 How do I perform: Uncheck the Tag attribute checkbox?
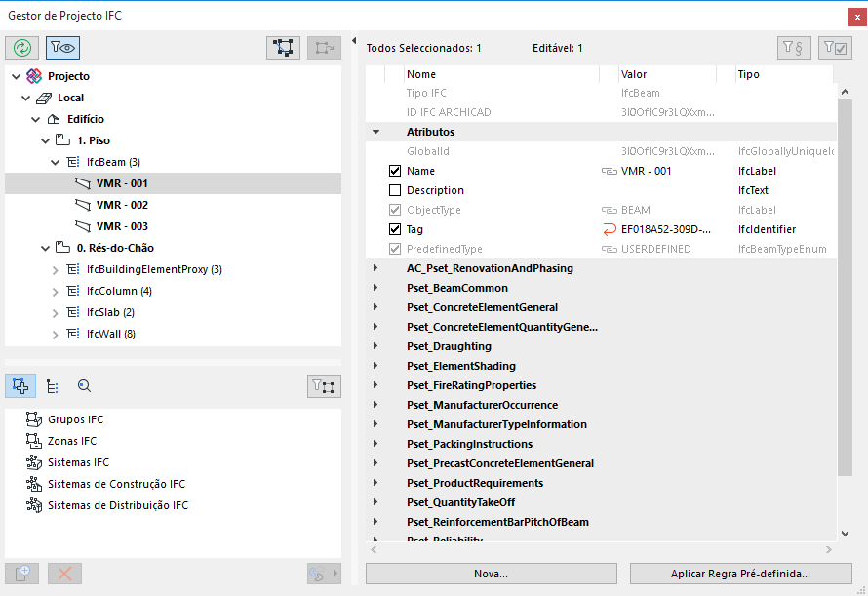(x=395, y=229)
